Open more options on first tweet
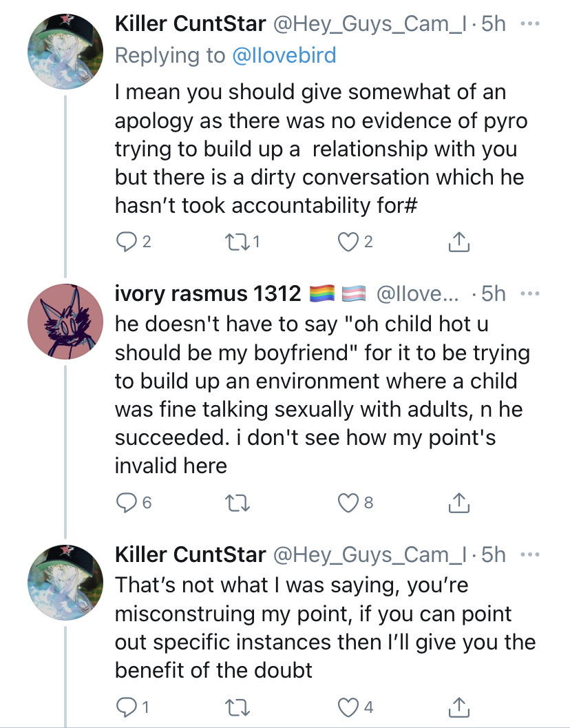570x728 pixels. (530, 23)
